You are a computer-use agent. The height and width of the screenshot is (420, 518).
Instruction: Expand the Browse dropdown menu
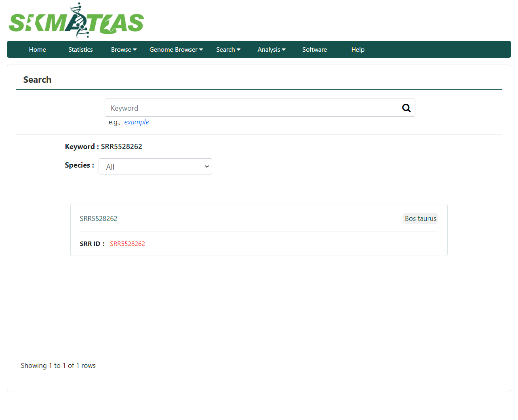(124, 49)
